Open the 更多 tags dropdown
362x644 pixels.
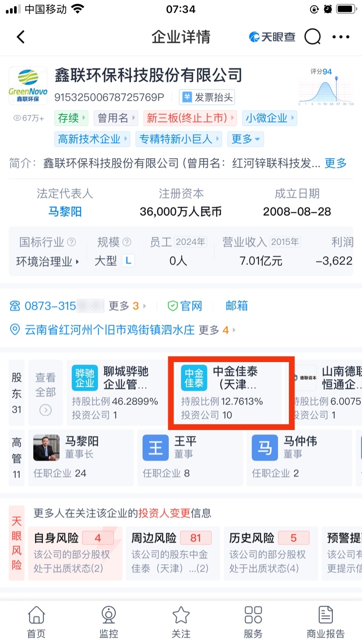pos(245,139)
